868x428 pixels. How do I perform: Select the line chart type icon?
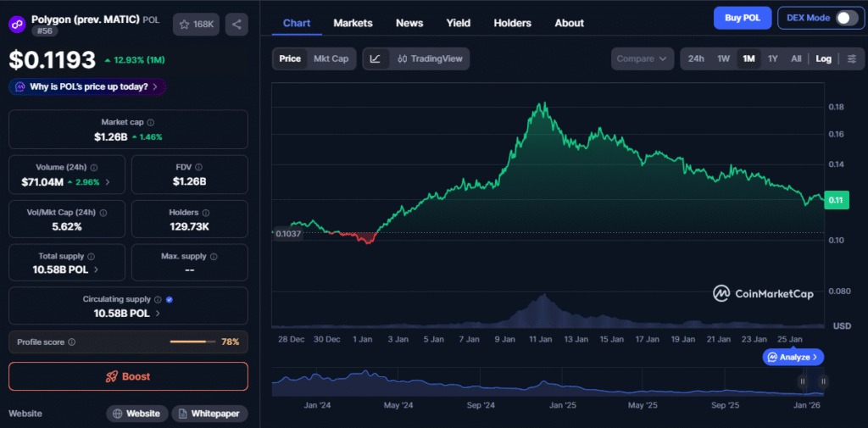[x=376, y=58]
